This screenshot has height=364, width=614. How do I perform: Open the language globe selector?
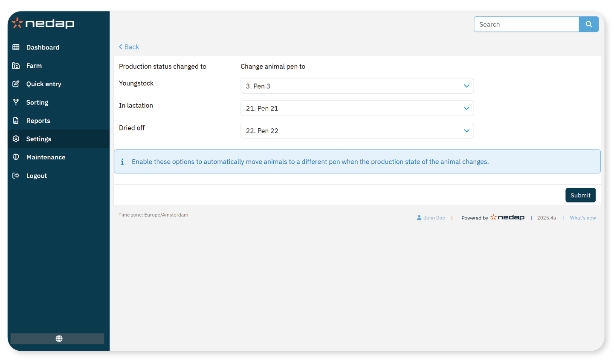(59, 338)
